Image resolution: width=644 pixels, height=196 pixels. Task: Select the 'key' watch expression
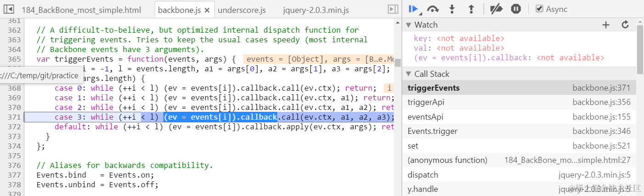pyautogui.click(x=459, y=38)
